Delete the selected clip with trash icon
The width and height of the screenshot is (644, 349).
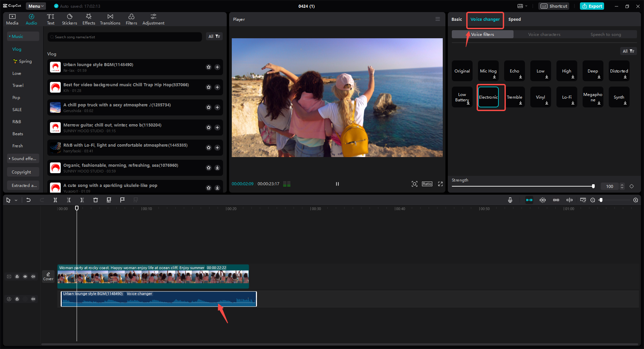96,200
